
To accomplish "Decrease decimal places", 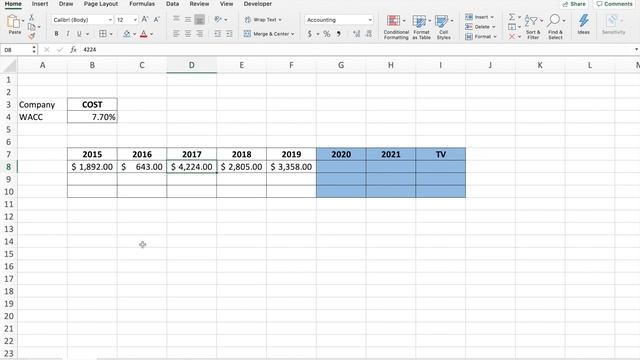I will 369,34.
